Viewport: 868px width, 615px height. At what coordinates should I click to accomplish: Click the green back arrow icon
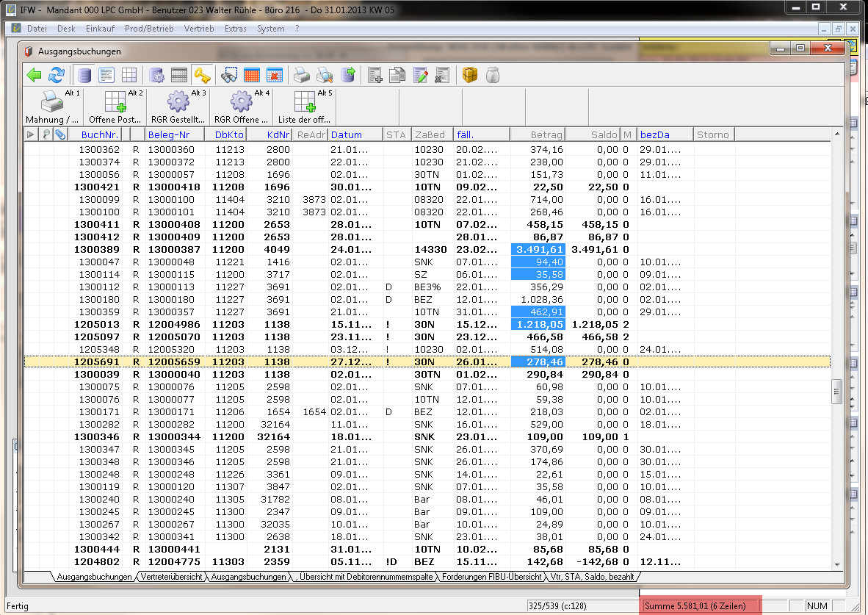tap(34, 75)
